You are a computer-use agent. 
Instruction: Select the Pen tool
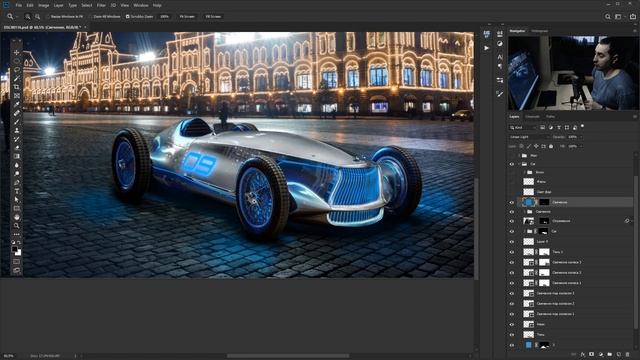(16, 182)
